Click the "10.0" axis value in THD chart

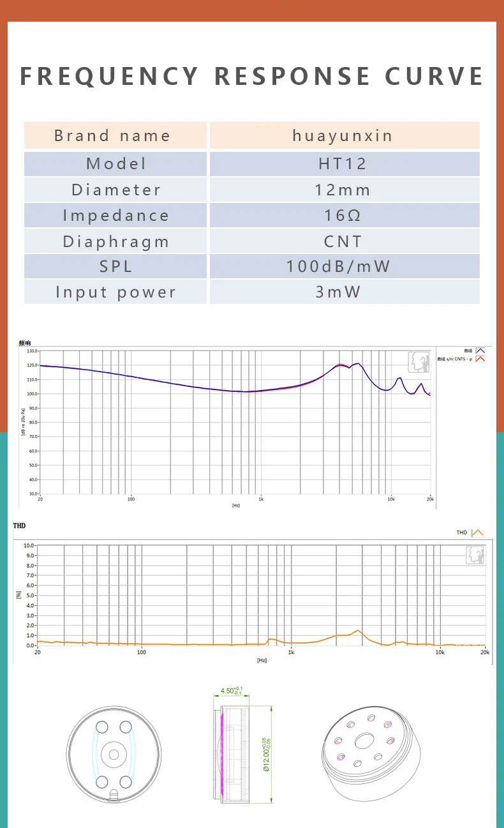pos(29,546)
